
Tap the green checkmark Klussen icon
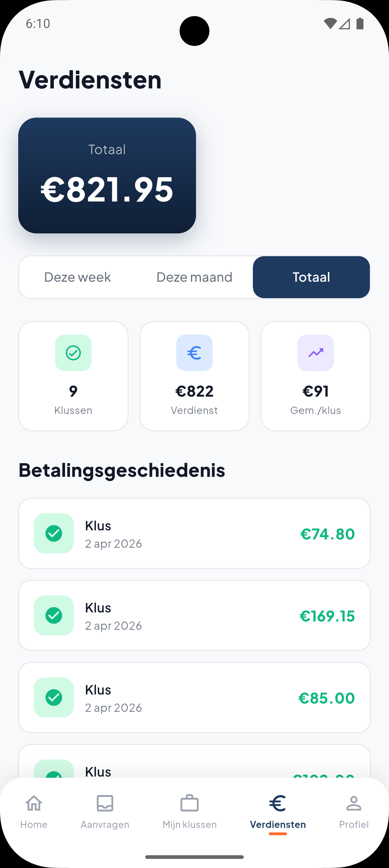[73, 353]
